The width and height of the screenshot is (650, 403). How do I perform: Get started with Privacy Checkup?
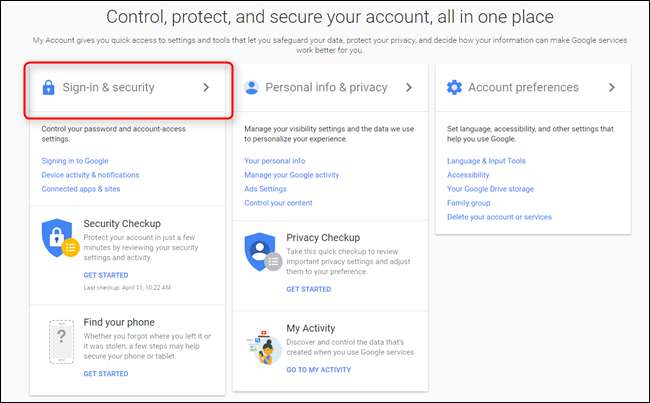pyautogui.click(x=308, y=289)
